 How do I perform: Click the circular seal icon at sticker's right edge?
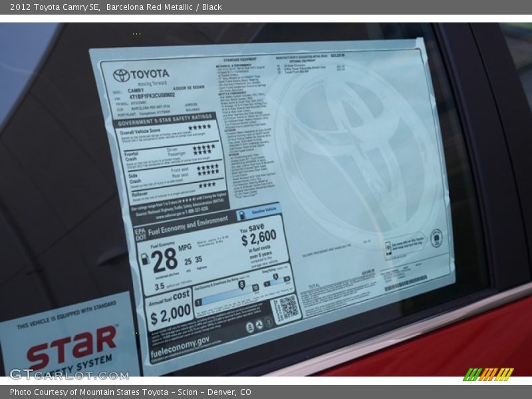coord(436,237)
